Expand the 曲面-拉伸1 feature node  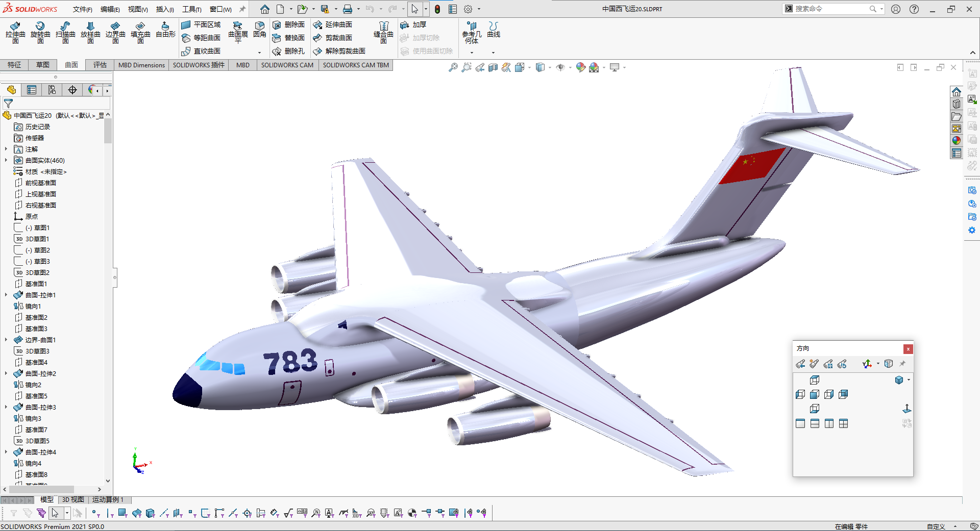click(x=6, y=295)
